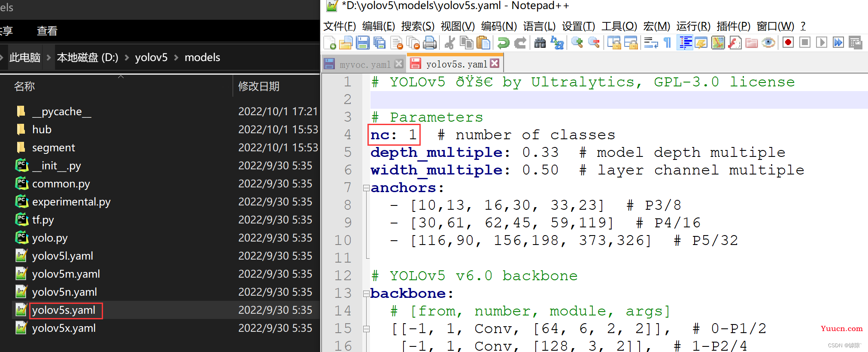Click the Replace toolbar icon
The height and width of the screenshot is (352, 868).
[x=557, y=43]
